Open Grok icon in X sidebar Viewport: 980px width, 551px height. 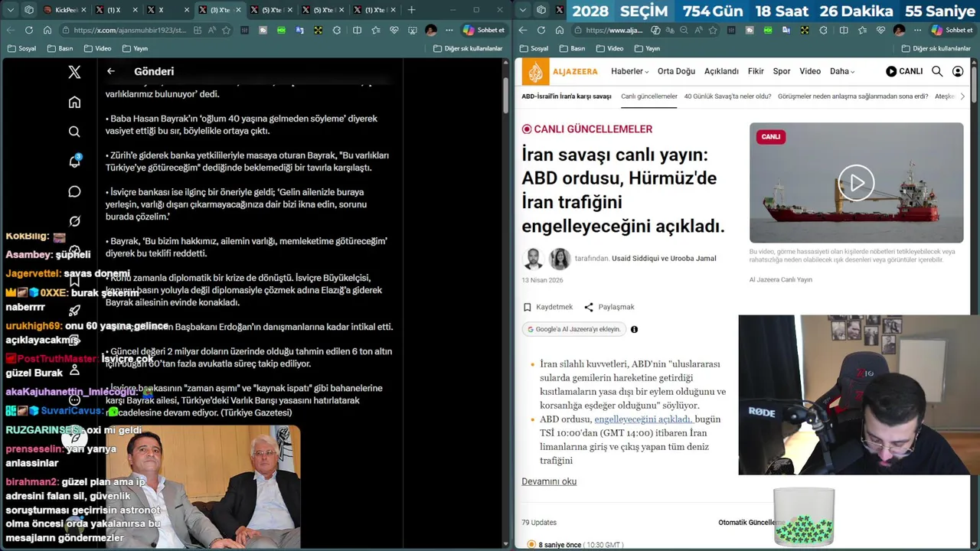pos(74,221)
